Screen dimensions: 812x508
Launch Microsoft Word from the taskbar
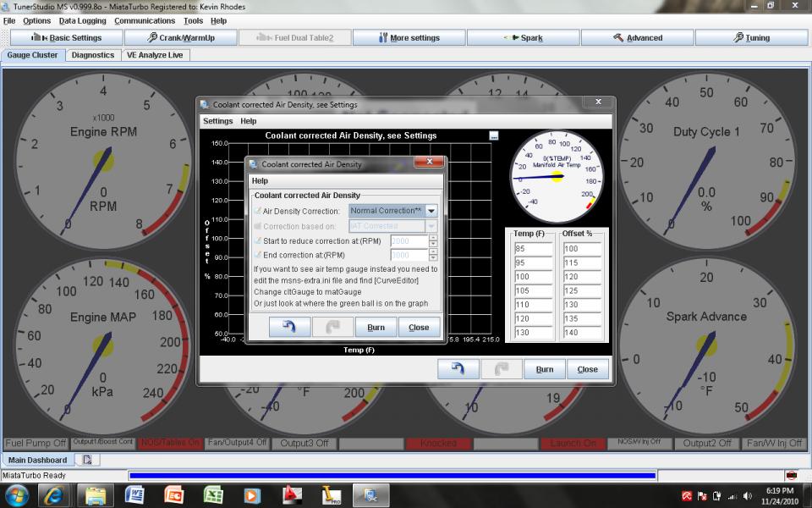[x=134, y=494]
